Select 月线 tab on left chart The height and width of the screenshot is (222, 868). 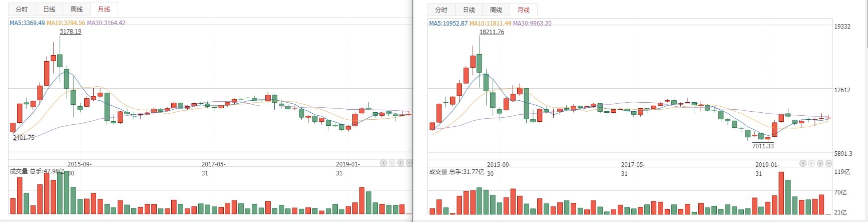[x=104, y=10]
